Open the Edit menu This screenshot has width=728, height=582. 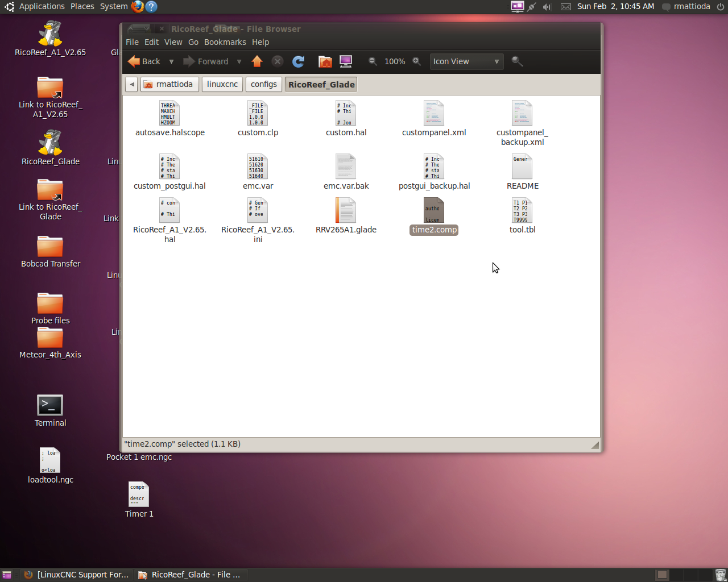[151, 42]
